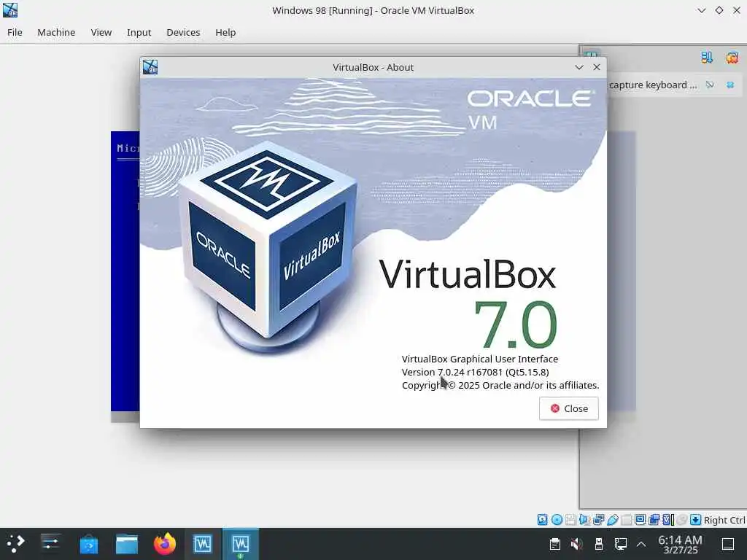
Task: Switch to the running VM taskbar entry
Action: click(x=241, y=544)
